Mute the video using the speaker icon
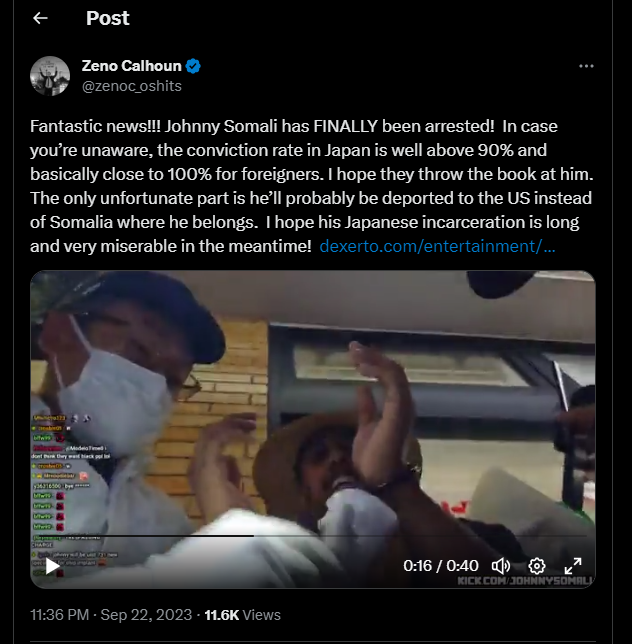The width and height of the screenshot is (632, 644). pos(501,566)
